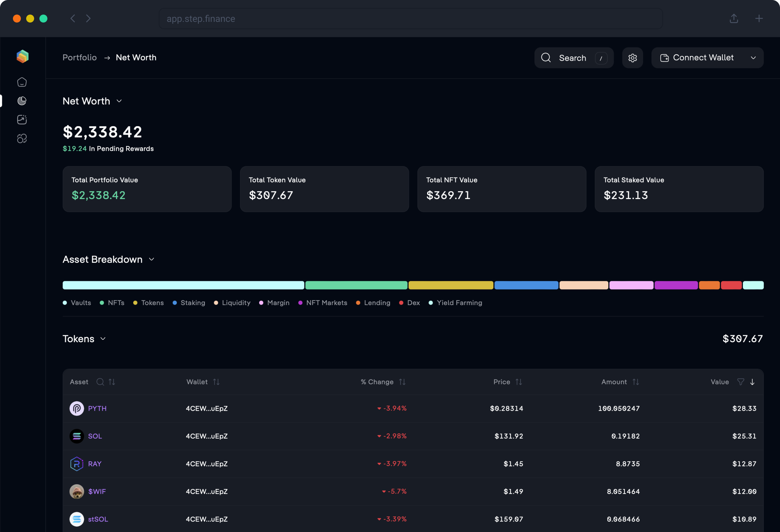Expand the Net Worth heading dropdown
The width and height of the screenshot is (780, 532).
coord(119,101)
